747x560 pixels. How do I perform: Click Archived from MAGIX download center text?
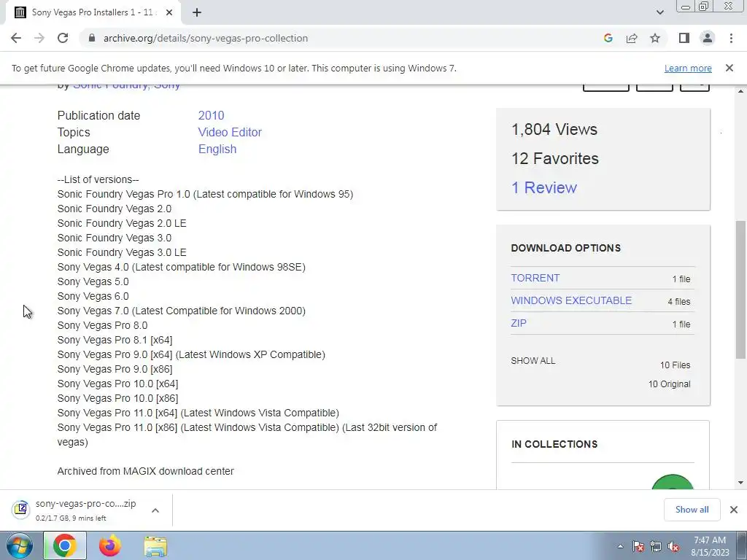(x=146, y=471)
